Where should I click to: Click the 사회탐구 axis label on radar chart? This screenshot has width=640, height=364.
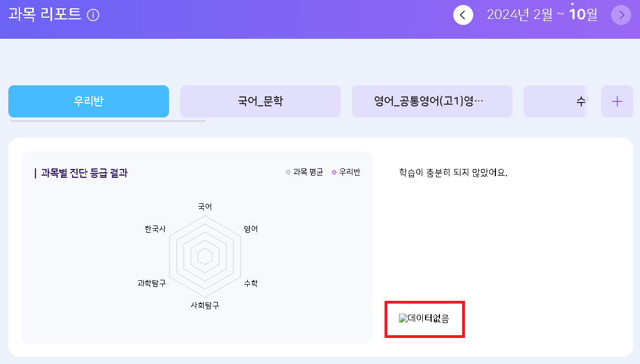point(205,305)
